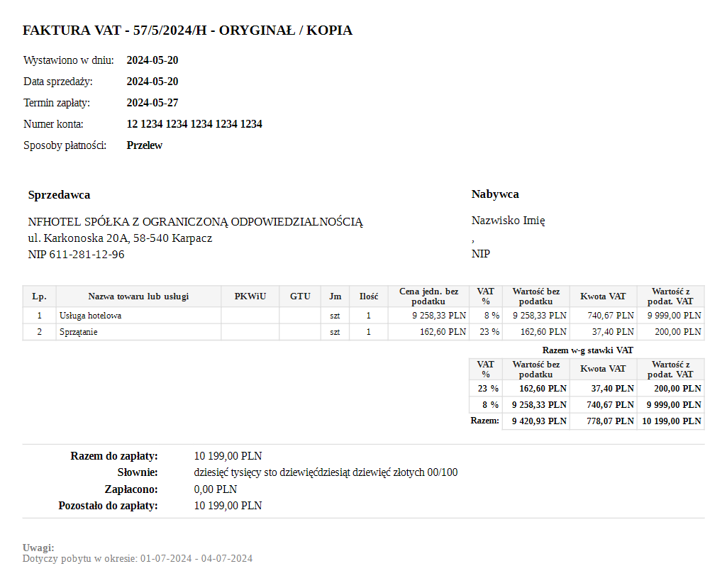
Task: Click the 'Razem w-g stawki VAT' heading
Action: tap(588, 350)
